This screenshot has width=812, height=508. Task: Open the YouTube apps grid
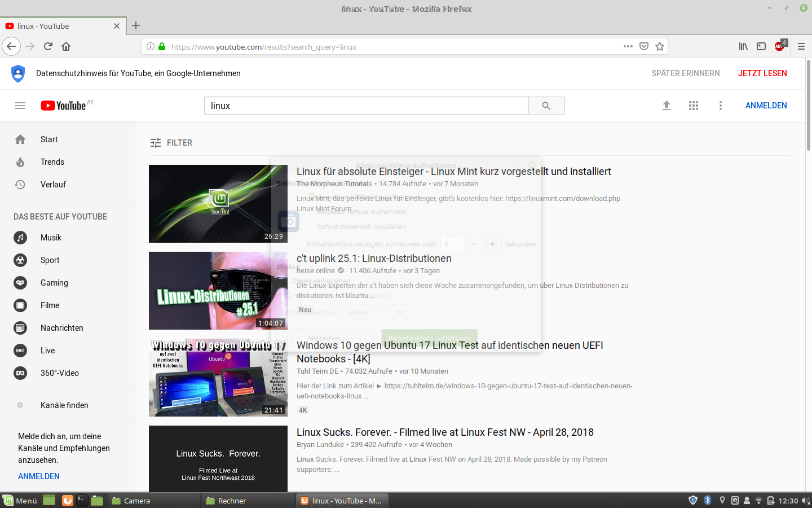pos(694,106)
